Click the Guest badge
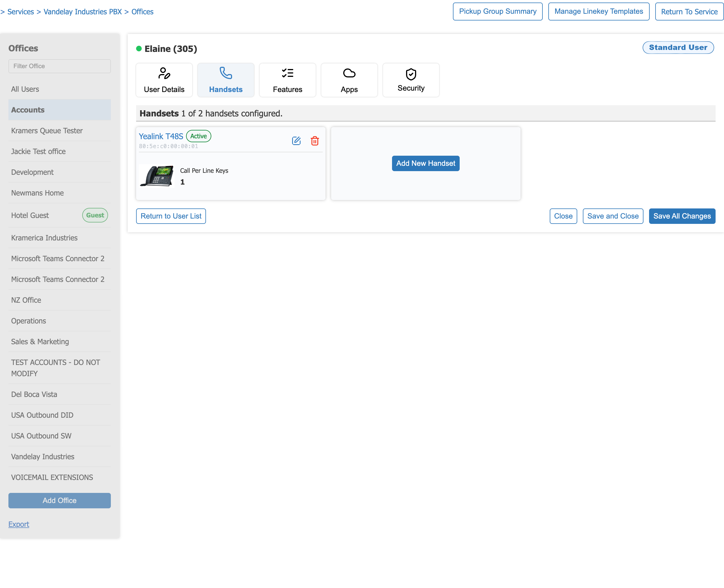 (x=95, y=215)
